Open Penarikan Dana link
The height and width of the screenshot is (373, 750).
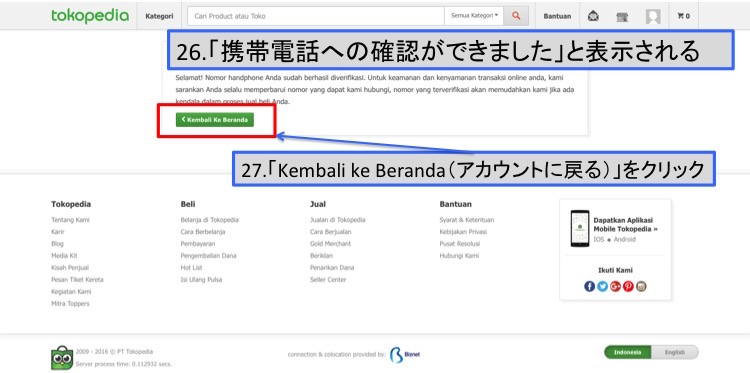(x=332, y=268)
